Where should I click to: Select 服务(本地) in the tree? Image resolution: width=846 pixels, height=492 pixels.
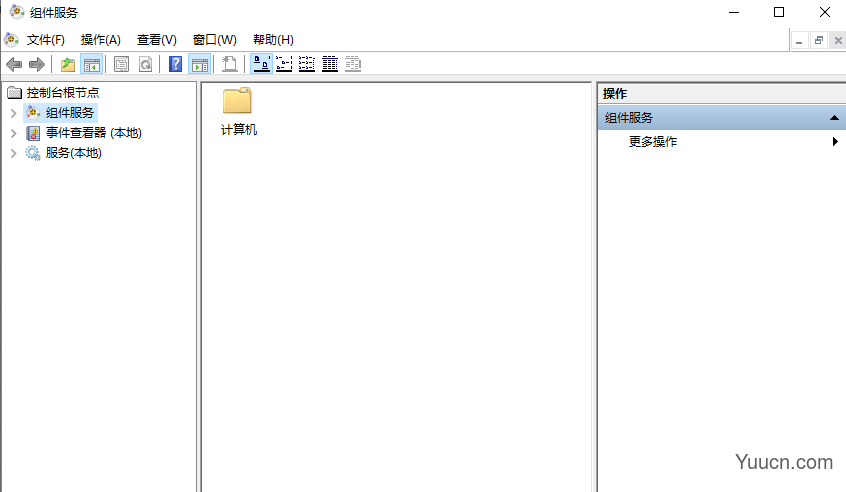[x=73, y=153]
